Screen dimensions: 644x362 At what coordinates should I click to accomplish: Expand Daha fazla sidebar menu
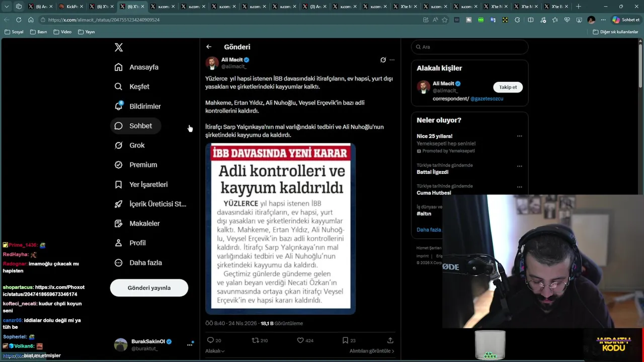tap(138, 262)
